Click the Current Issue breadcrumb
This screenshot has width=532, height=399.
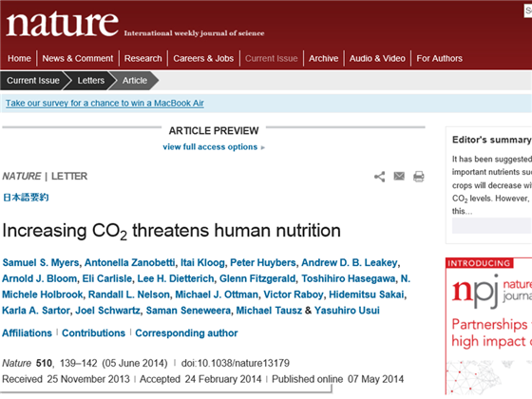33,81
